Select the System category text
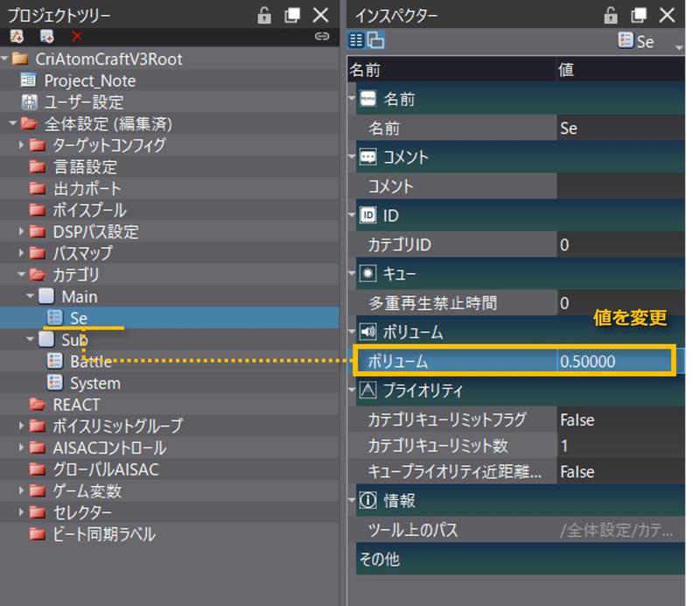Screen dimensions: 700x606 click(x=95, y=383)
